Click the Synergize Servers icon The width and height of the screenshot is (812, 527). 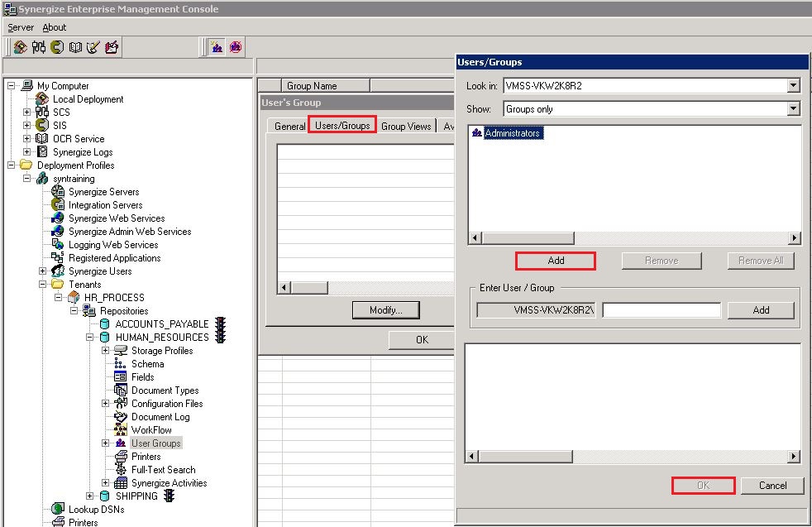(58, 191)
